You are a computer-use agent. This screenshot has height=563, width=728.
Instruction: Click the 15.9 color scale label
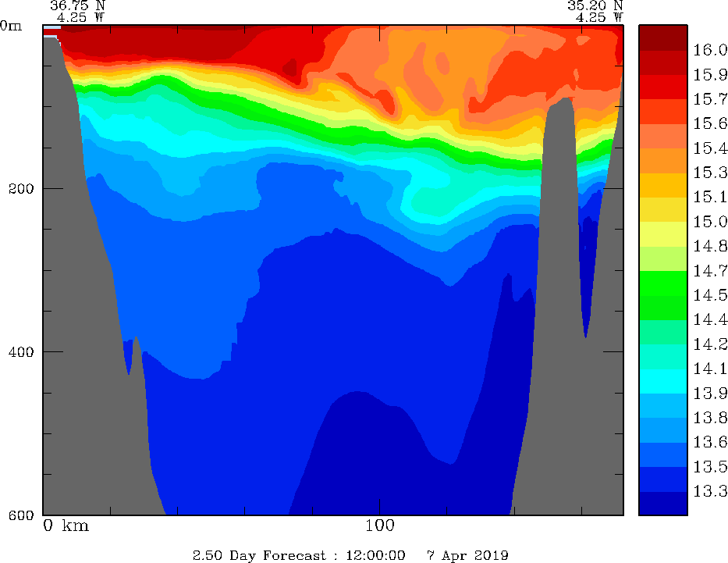pos(710,74)
